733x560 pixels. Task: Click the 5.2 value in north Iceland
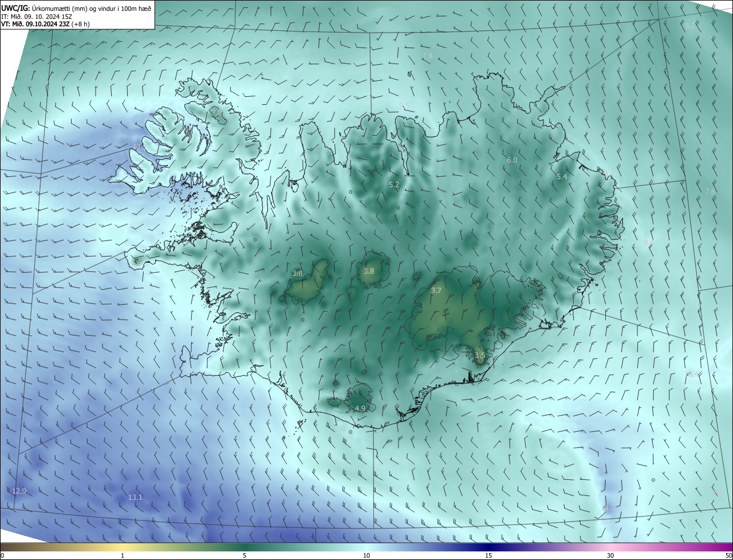point(394,185)
